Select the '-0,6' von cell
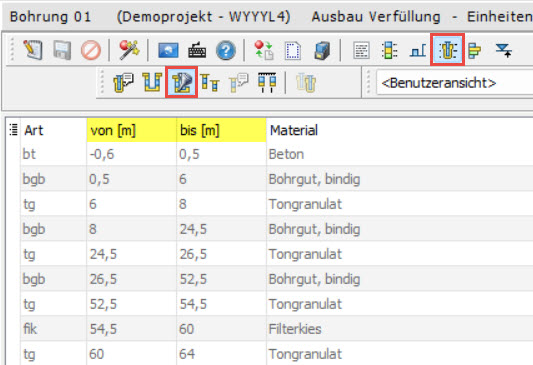533x365 pixels. (x=132, y=154)
